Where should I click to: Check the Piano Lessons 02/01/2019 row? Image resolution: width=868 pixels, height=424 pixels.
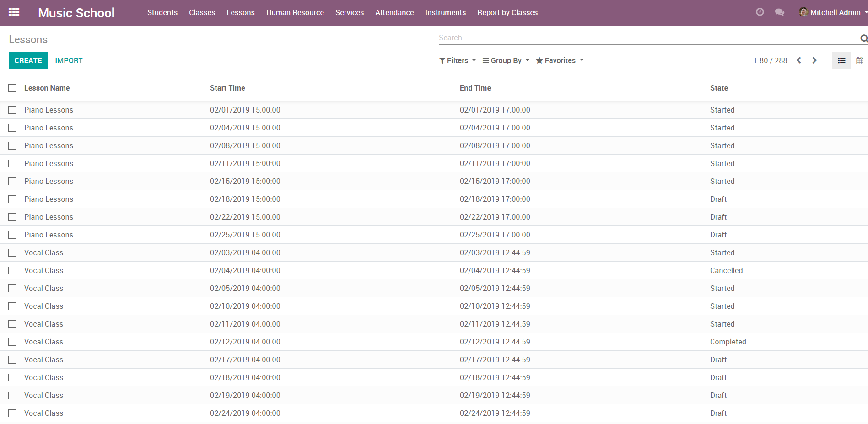[12, 110]
